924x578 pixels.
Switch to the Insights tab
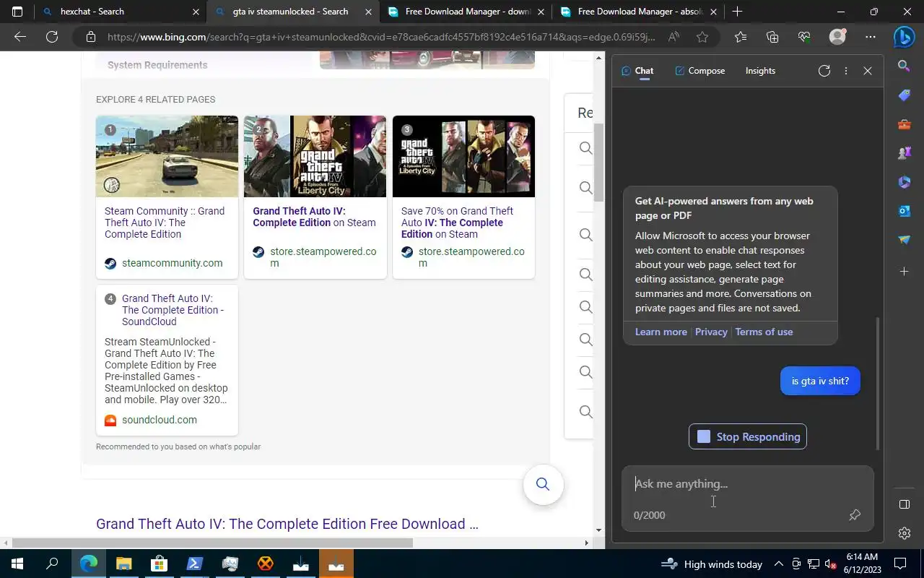pyautogui.click(x=760, y=71)
